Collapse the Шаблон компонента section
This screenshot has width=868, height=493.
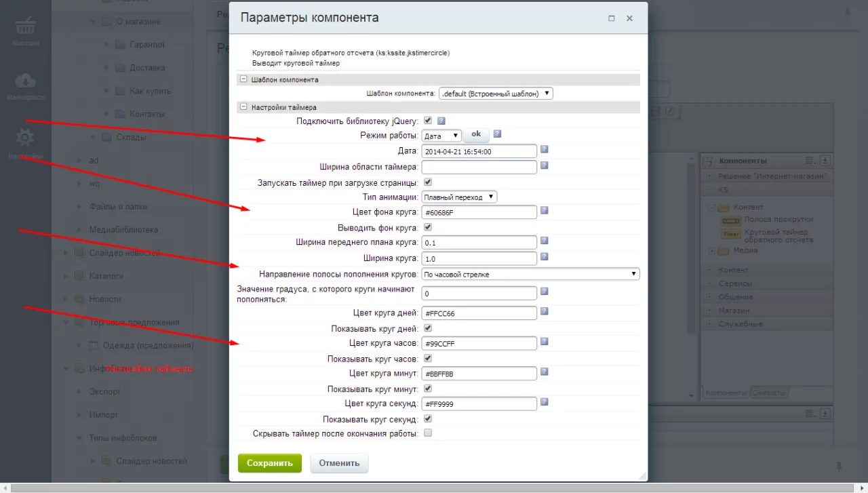243,79
